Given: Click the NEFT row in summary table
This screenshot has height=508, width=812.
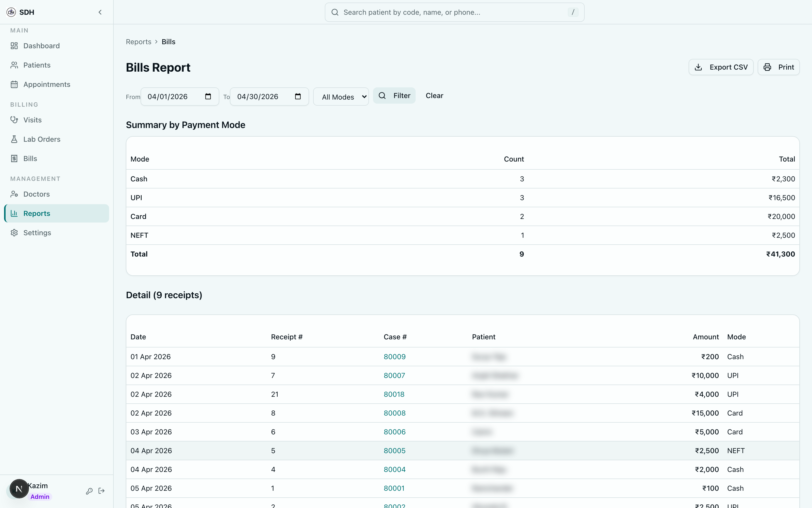Looking at the screenshot, I should pos(463,235).
